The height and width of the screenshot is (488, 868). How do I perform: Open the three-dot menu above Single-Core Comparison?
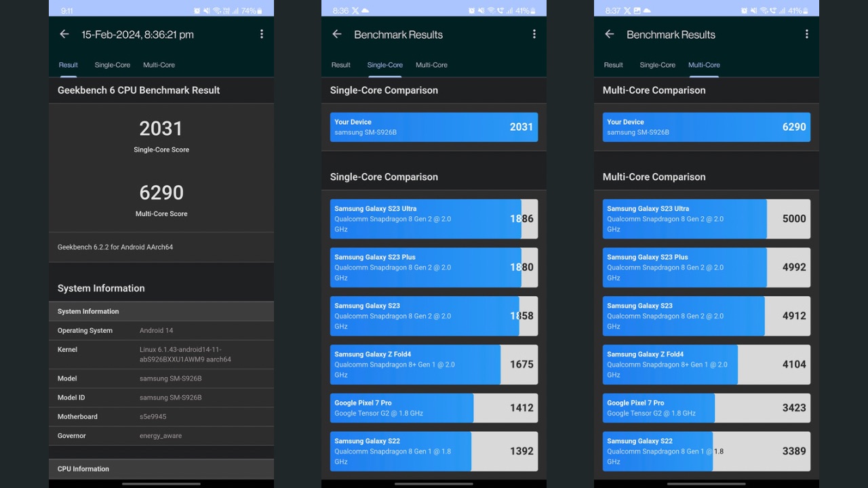[x=534, y=34]
